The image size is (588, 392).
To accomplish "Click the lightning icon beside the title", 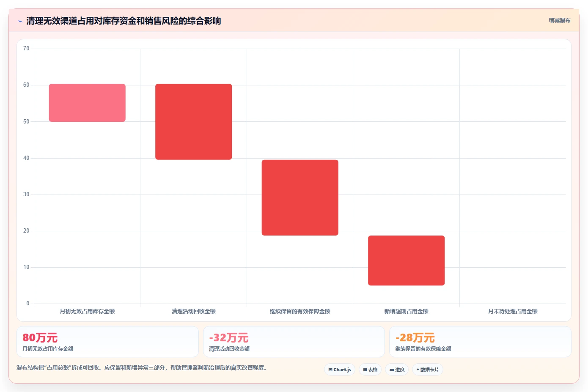I will click(20, 21).
